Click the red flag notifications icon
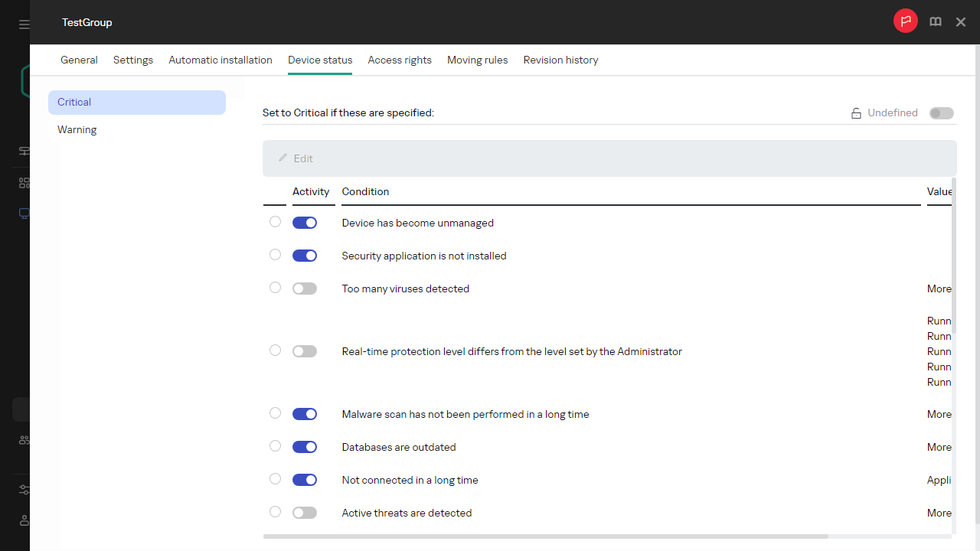This screenshot has width=980, height=551. (x=906, y=21)
